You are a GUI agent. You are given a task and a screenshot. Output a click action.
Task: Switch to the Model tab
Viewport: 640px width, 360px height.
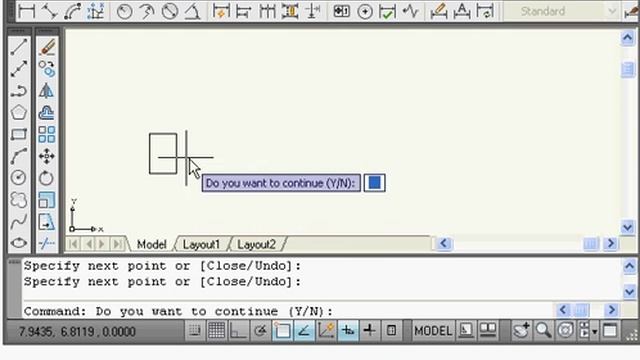click(x=151, y=244)
